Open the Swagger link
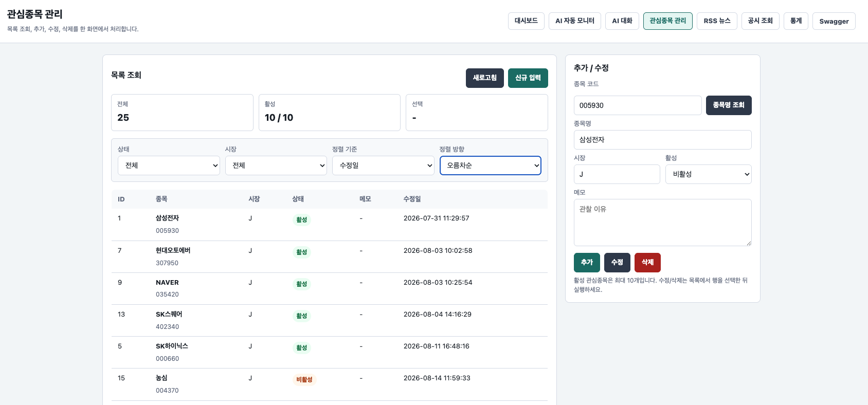Image resolution: width=868 pixels, height=405 pixels. (834, 21)
